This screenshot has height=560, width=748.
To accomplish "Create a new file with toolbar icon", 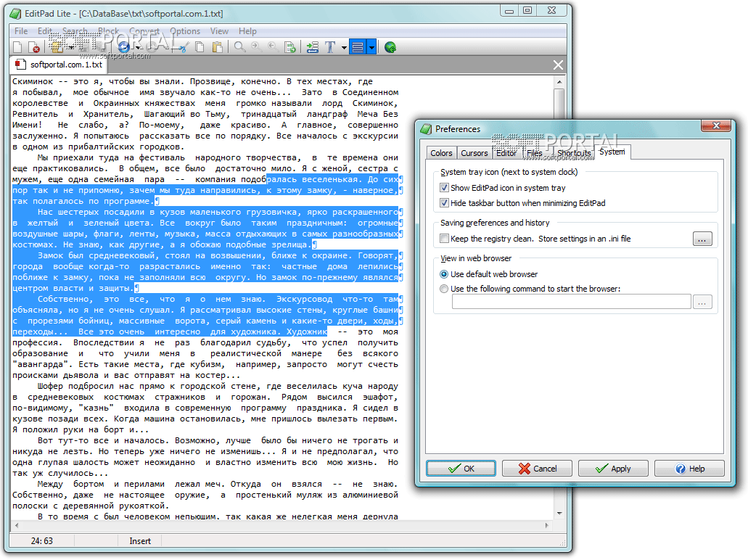I will (17, 46).
